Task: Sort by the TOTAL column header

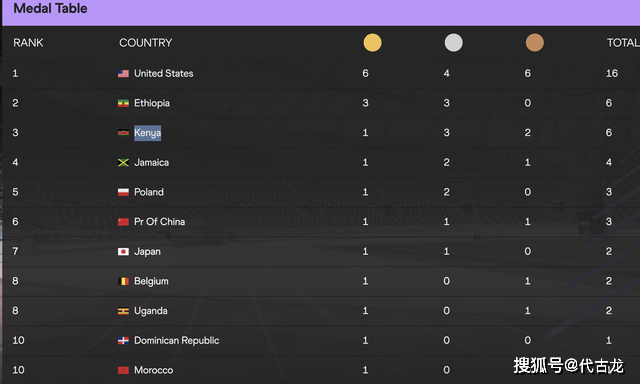Action: coord(623,42)
